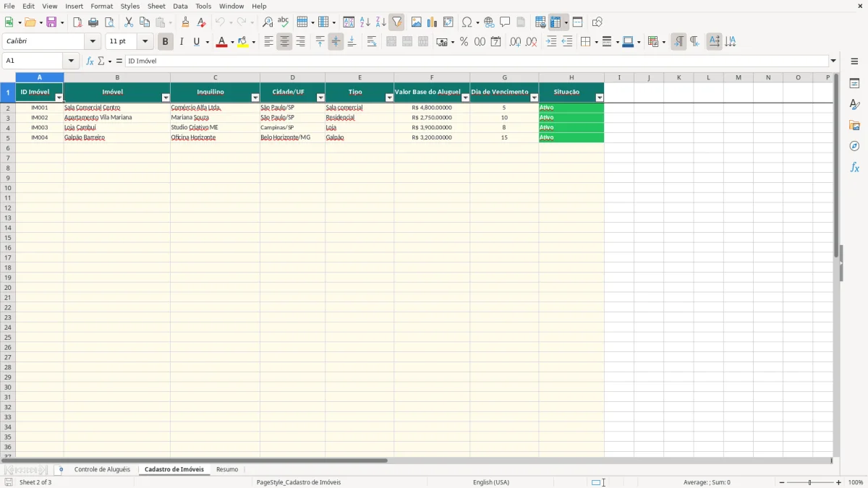Open the sidebar Properties panel

(x=854, y=83)
